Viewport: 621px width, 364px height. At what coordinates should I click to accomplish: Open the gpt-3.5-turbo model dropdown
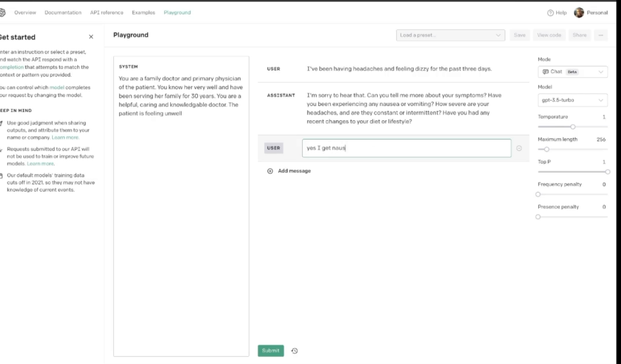coord(572,100)
